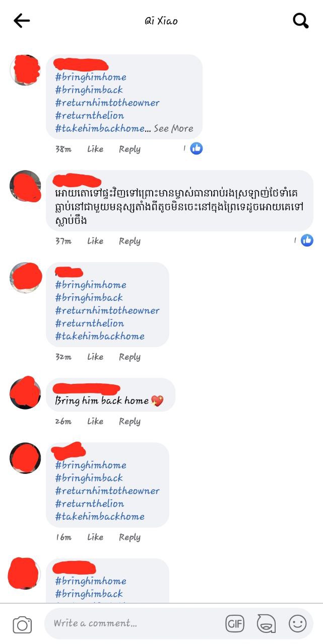
Task: Tap #takehimbackhome hashtag in the 16m comment
Action: point(100,516)
